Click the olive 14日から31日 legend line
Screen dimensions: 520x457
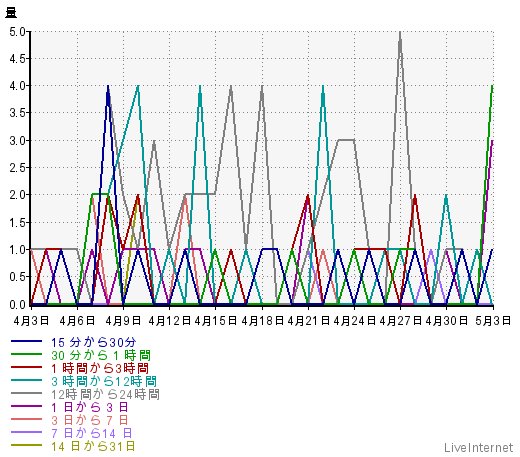(x=26, y=445)
